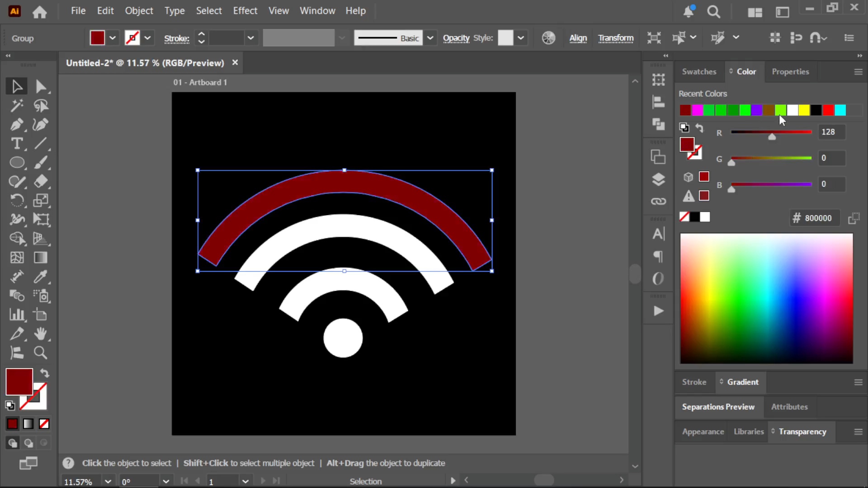Screen dimensions: 868x488
Task: Select the Line Segment tool
Action: pos(41,144)
